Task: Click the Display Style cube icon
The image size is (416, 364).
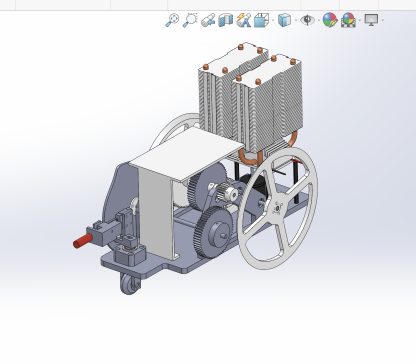Action: (284, 20)
